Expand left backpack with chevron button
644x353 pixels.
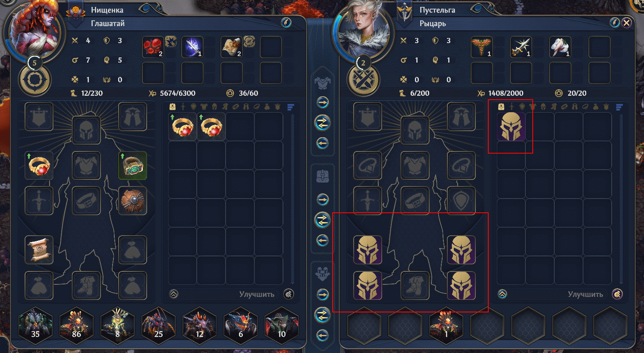174,294
